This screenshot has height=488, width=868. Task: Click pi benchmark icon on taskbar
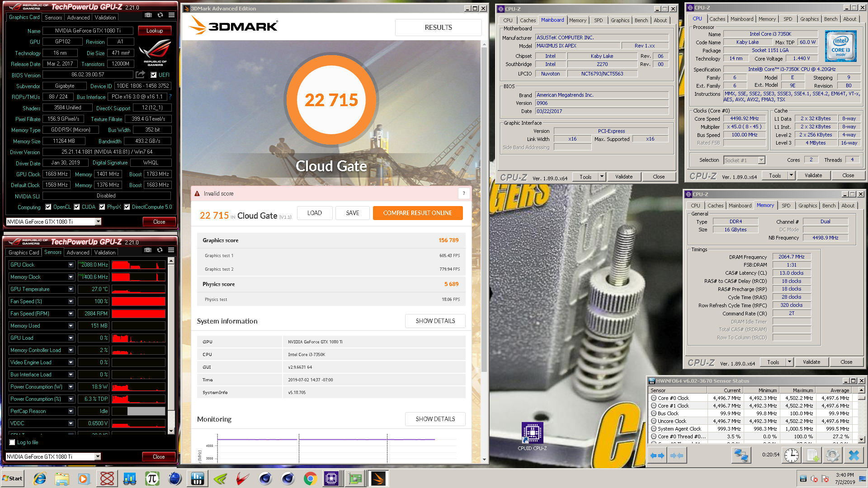point(152,479)
